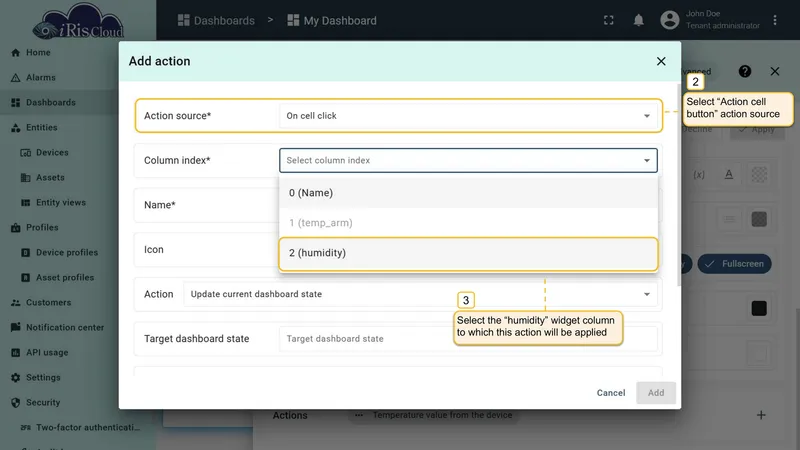
Task: Click My Dashboard breadcrumb
Action: [x=332, y=20]
